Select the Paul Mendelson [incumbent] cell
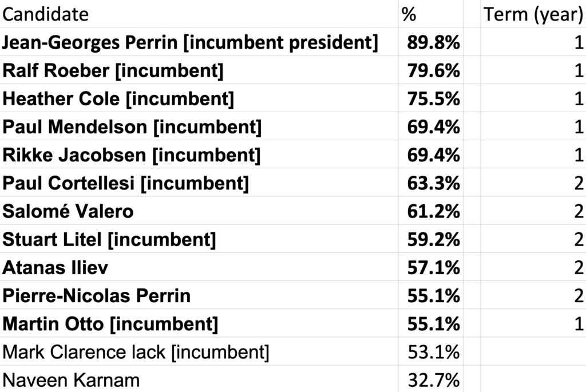Image resolution: width=586 pixels, height=392 pixels. point(199,126)
